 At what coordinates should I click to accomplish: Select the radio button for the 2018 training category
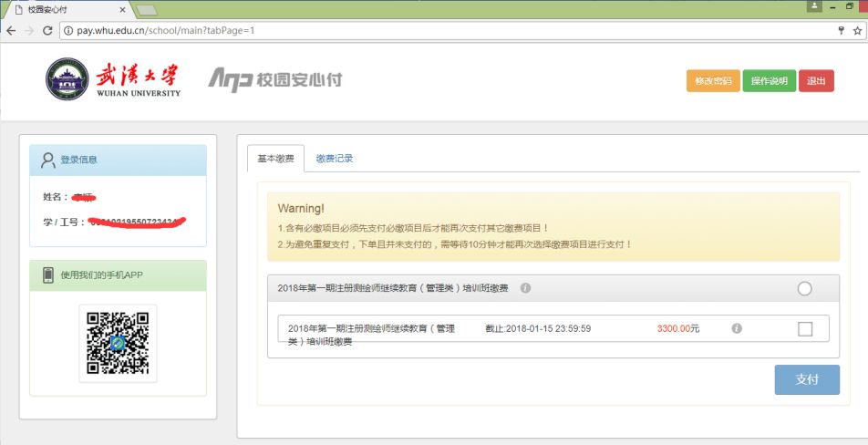pos(804,288)
